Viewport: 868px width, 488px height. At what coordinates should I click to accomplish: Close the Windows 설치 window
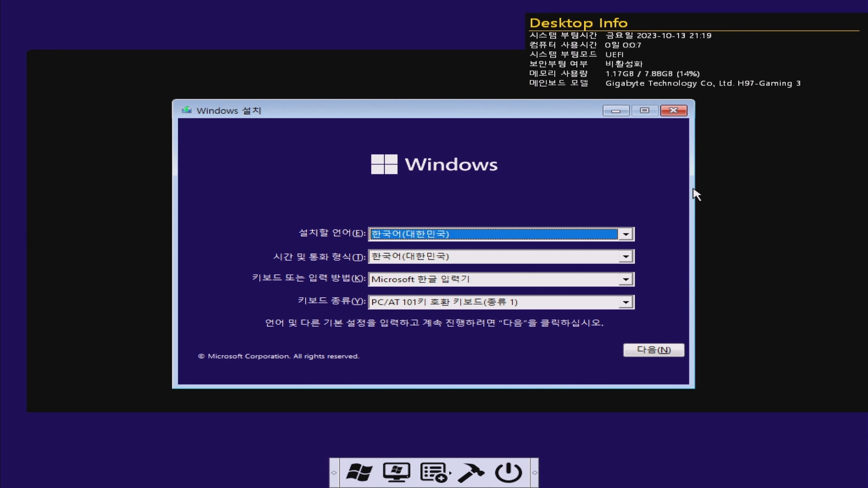point(674,111)
